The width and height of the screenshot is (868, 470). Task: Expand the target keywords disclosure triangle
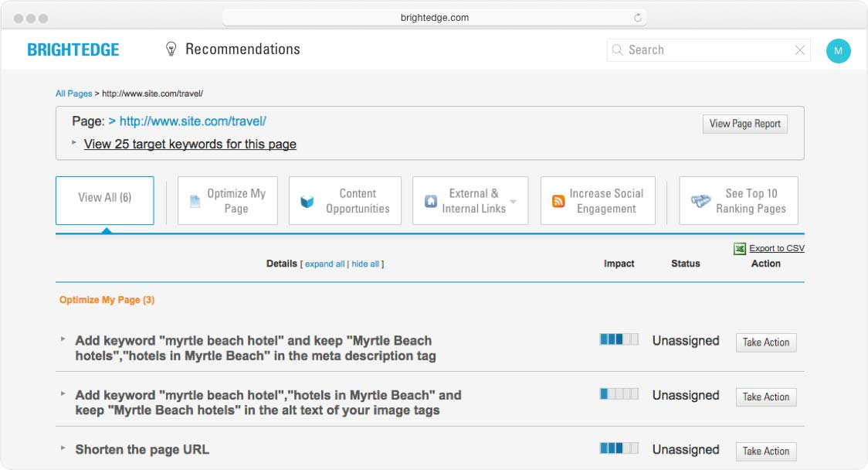75,143
